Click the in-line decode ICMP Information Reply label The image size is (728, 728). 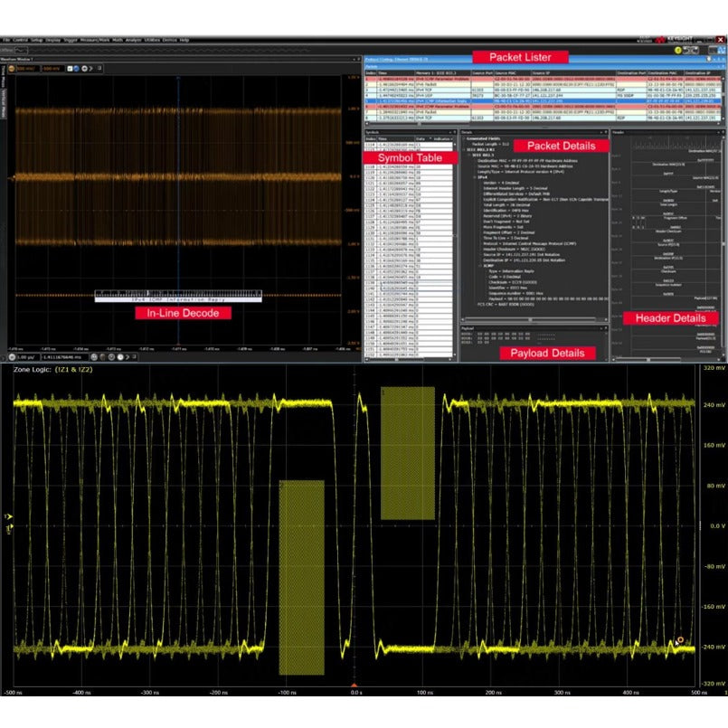178,300
